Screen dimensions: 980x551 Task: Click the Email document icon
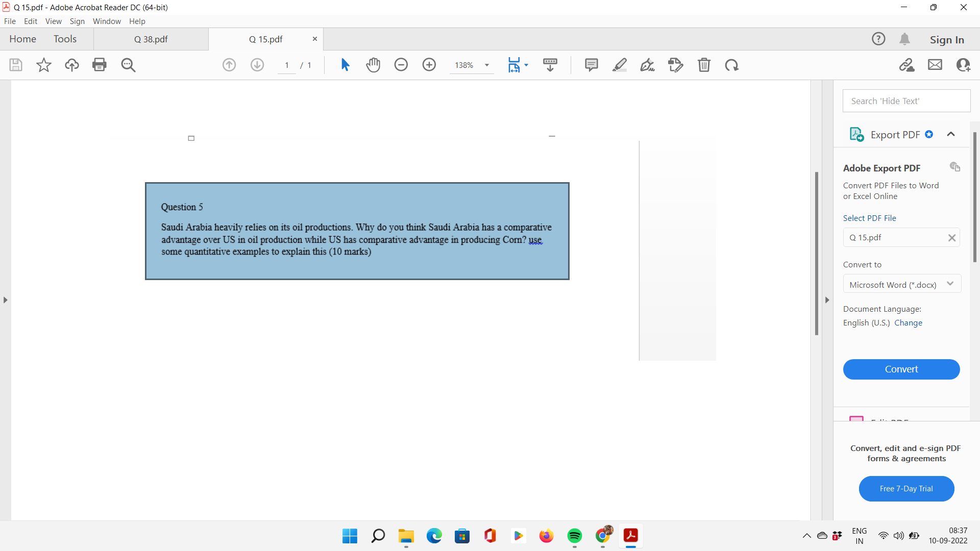click(935, 65)
